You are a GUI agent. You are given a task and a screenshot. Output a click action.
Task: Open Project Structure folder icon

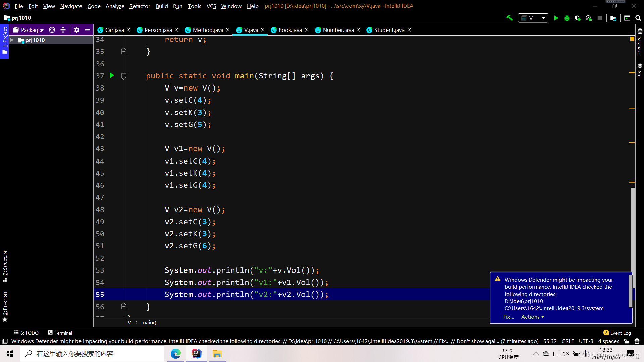pyautogui.click(x=613, y=18)
